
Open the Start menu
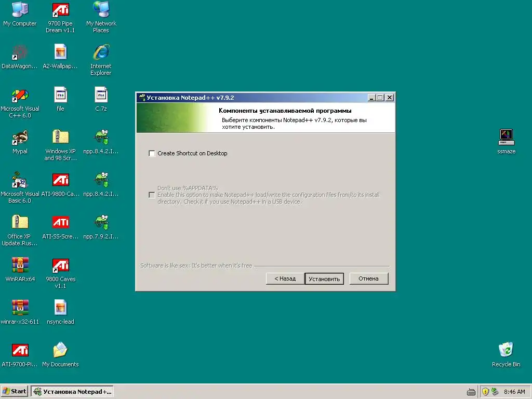pos(15,391)
